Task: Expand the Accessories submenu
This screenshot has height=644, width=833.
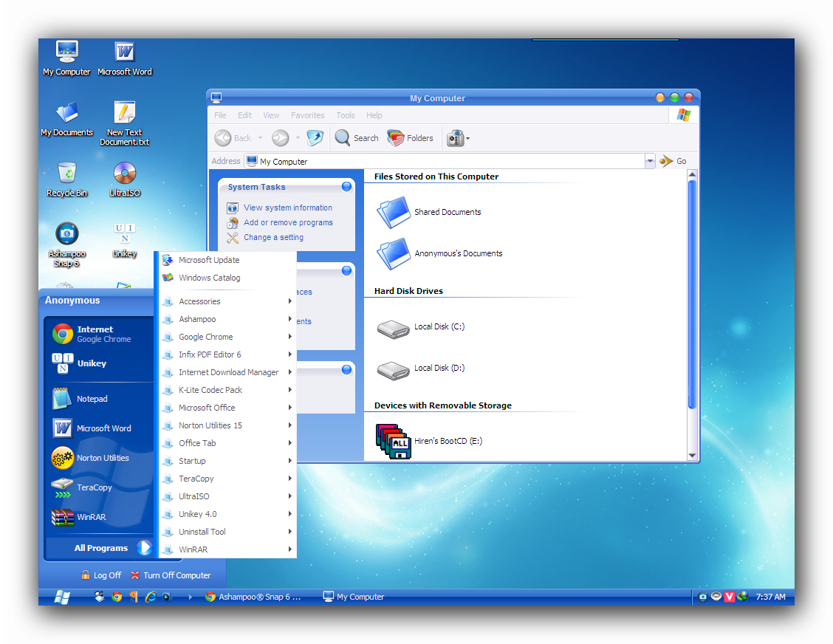Action: click(227, 301)
